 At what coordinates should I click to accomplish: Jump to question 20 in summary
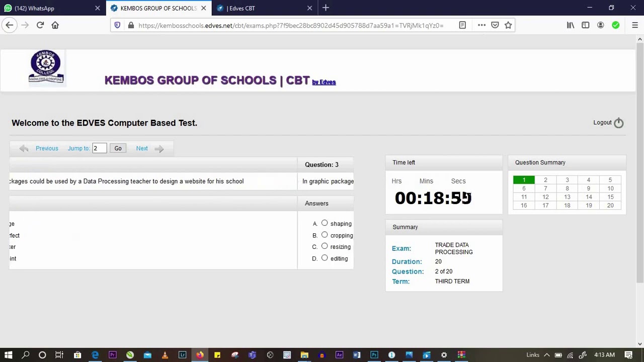coord(610,206)
